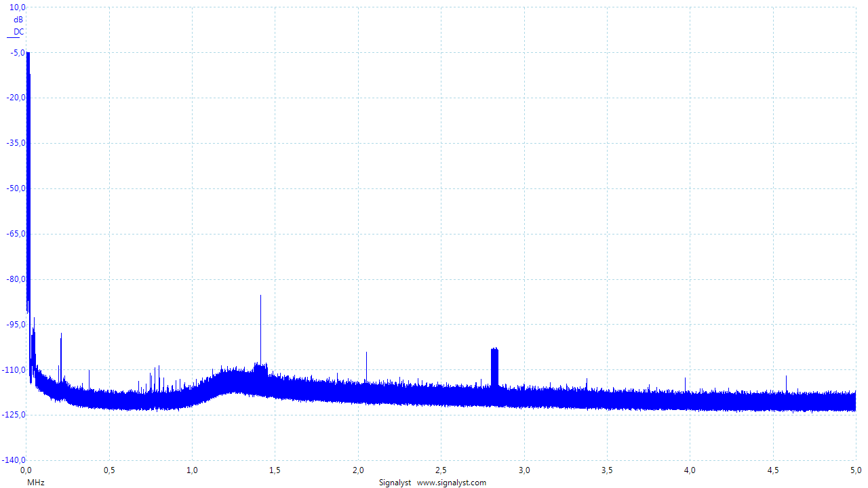Click the DC label under dB
This screenshot has width=868, height=488.
19,32
